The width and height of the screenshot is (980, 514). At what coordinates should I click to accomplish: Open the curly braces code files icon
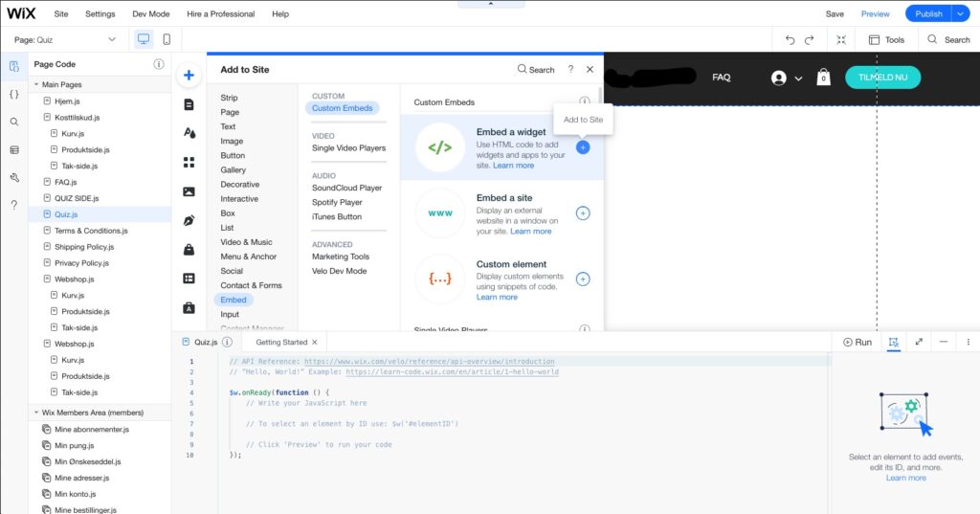(x=14, y=95)
